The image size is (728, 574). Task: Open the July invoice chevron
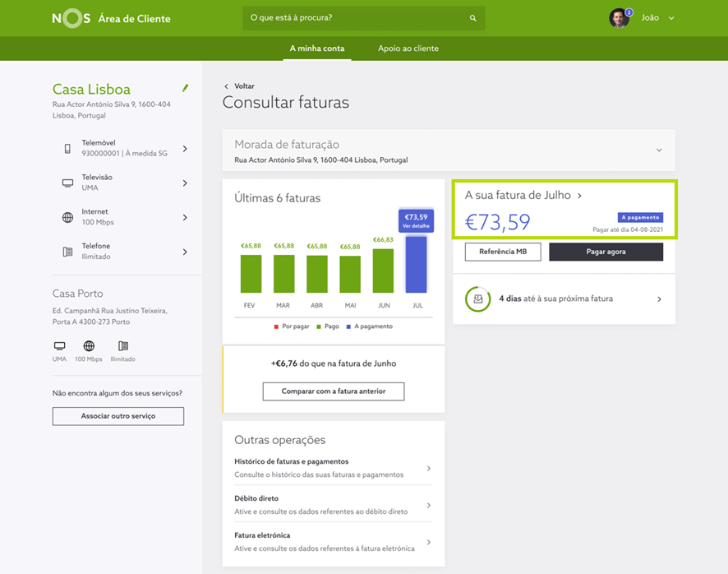pos(579,196)
